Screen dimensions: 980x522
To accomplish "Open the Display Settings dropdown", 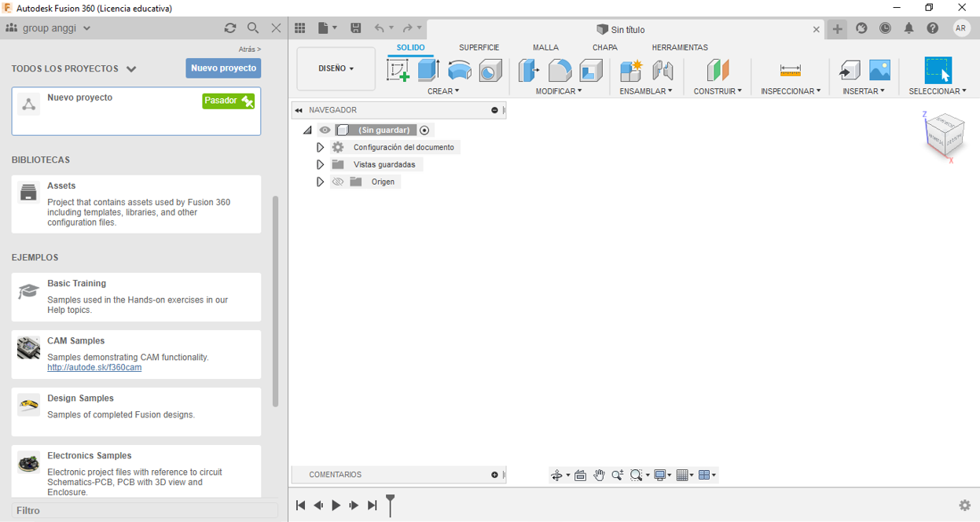I will coord(663,475).
